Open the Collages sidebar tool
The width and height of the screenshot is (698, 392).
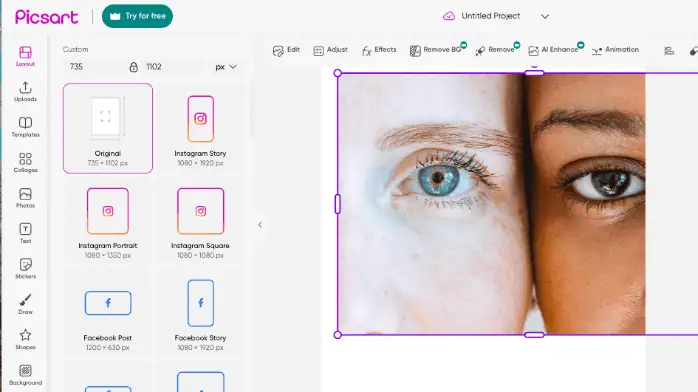point(25,162)
